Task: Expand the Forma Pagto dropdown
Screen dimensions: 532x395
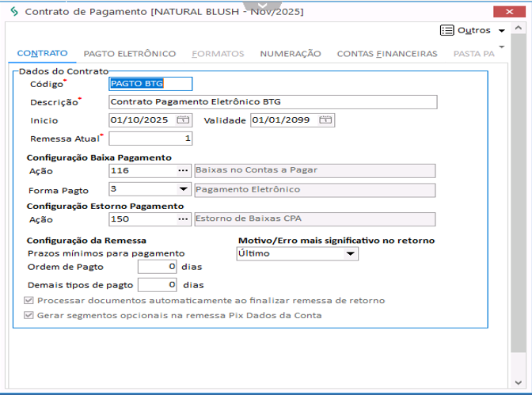Action: coord(183,189)
